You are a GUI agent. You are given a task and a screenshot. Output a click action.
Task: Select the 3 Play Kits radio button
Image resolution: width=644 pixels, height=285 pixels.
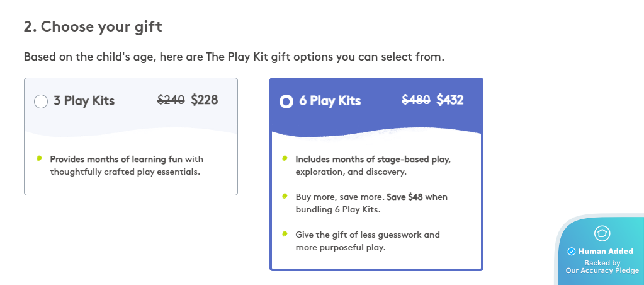click(x=41, y=101)
